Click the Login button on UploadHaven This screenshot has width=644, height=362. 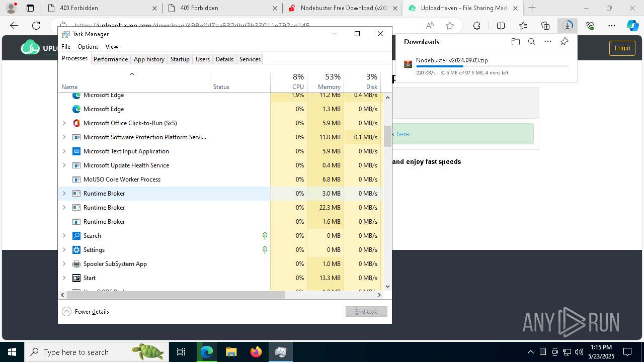pos(622,48)
